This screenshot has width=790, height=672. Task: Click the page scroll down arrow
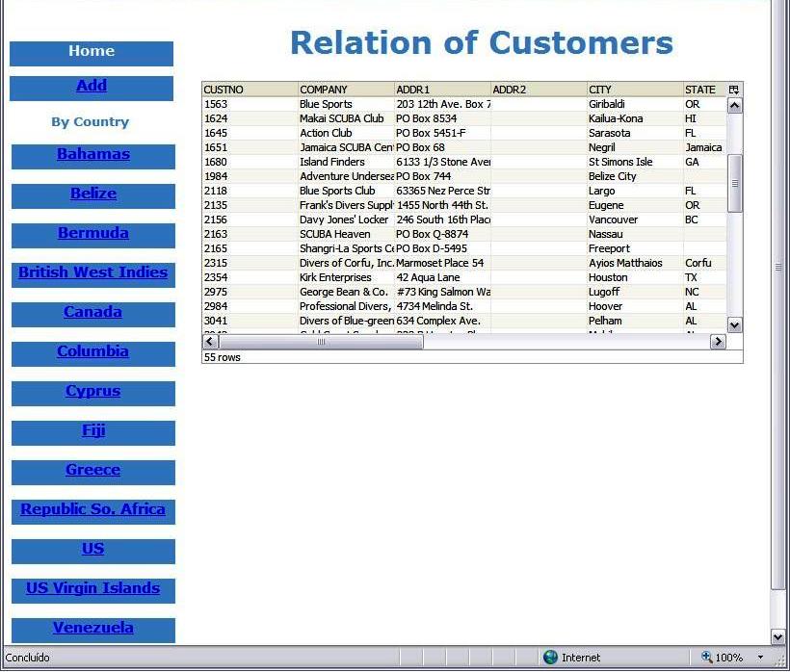(x=778, y=636)
